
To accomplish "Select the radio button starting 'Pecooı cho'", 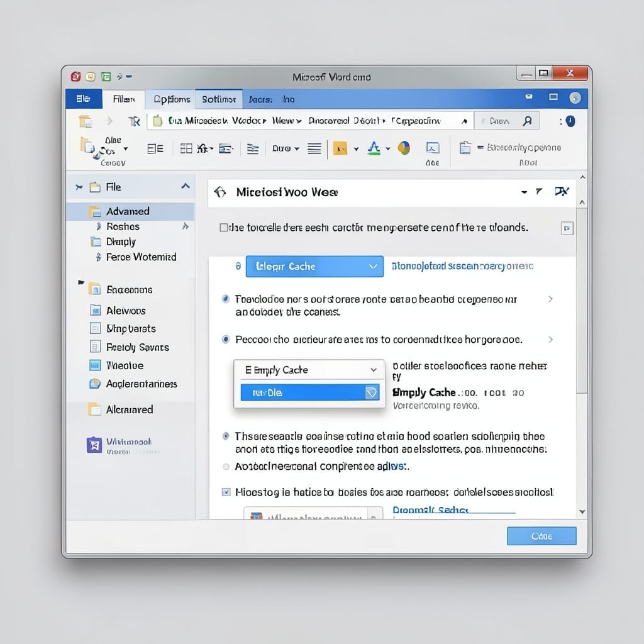I will (x=226, y=339).
